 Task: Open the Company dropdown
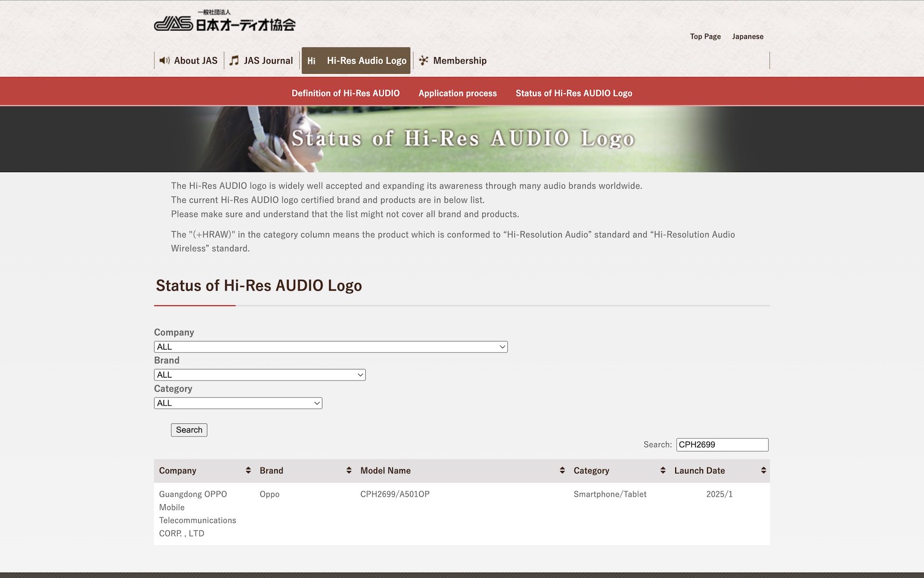click(x=331, y=347)
